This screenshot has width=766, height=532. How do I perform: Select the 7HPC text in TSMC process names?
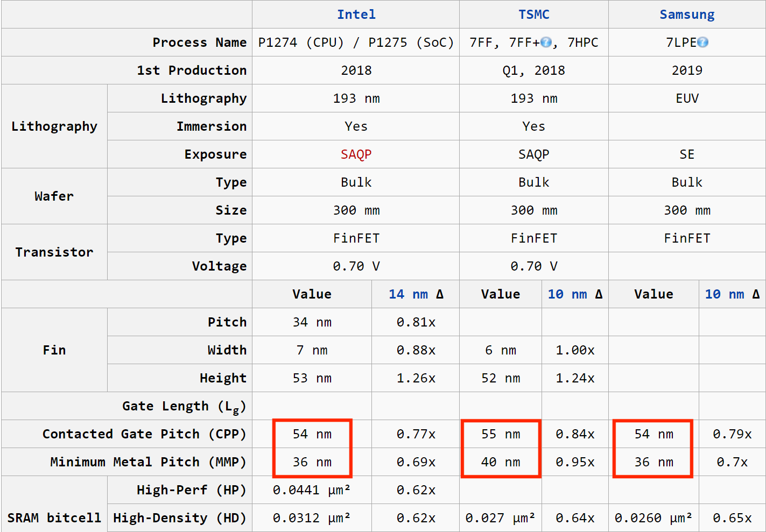point(583,42)
